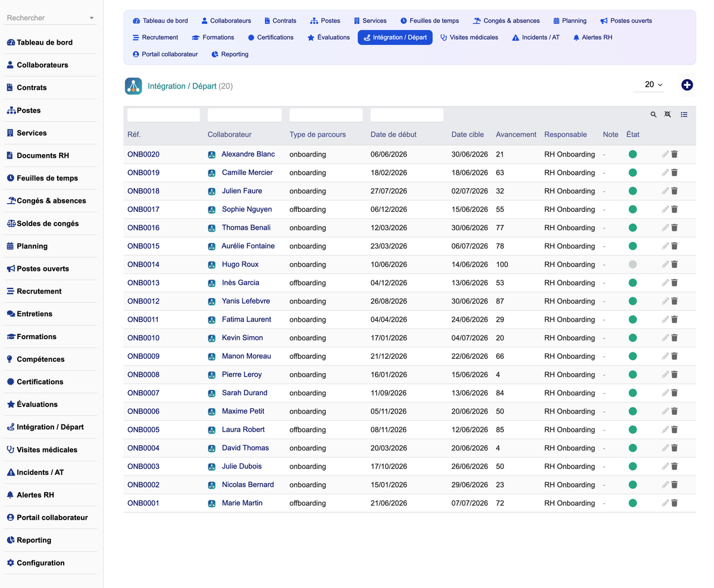The width and height of the screenshot is (714, 588).
Task: Open the list display options icon
Action: pyautogui.click(x=684, y=114)
